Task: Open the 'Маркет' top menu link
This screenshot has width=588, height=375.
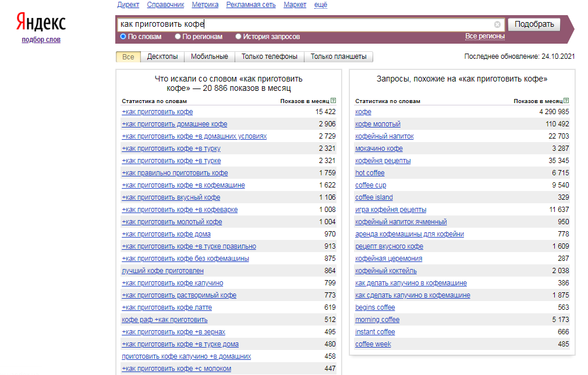Action: tap(295, 5)
